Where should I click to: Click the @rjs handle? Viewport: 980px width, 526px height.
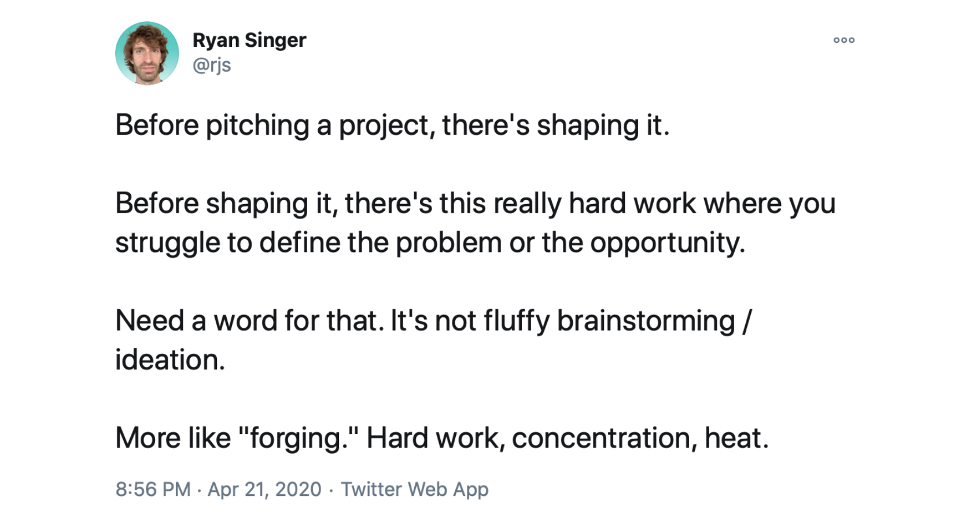pyautogui.click(x=212, y=65)
